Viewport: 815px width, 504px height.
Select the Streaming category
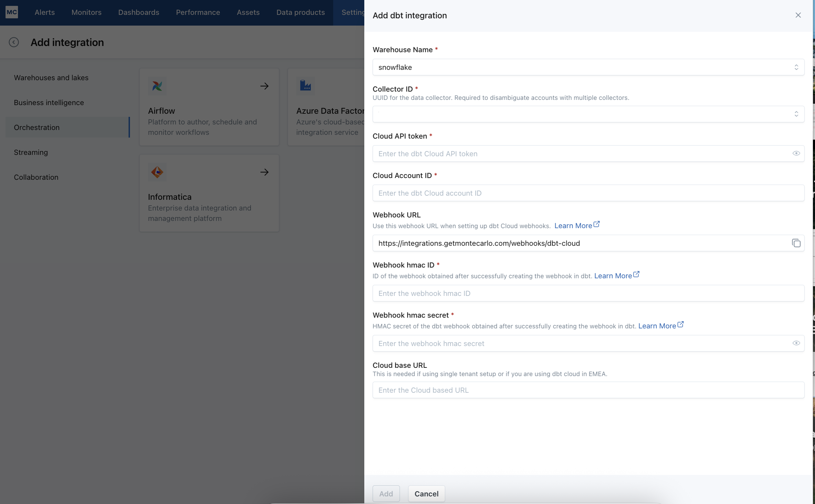coord(31,152)
